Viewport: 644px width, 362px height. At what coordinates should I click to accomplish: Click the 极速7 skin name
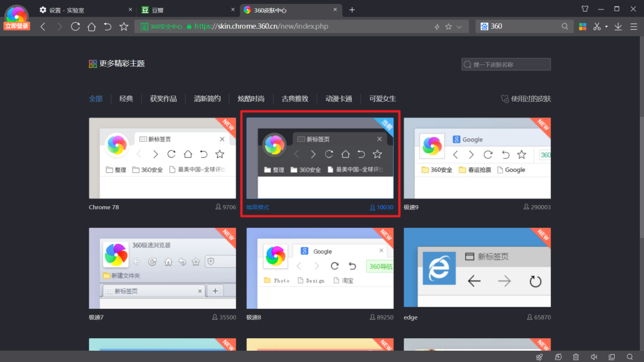[96, 317]
